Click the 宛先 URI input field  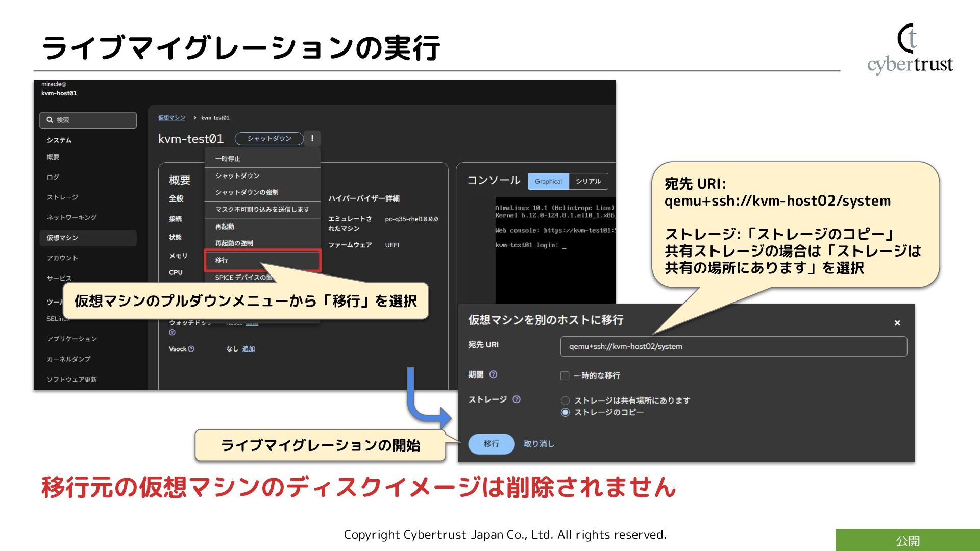pyautogui.click(x=733, y=346)
